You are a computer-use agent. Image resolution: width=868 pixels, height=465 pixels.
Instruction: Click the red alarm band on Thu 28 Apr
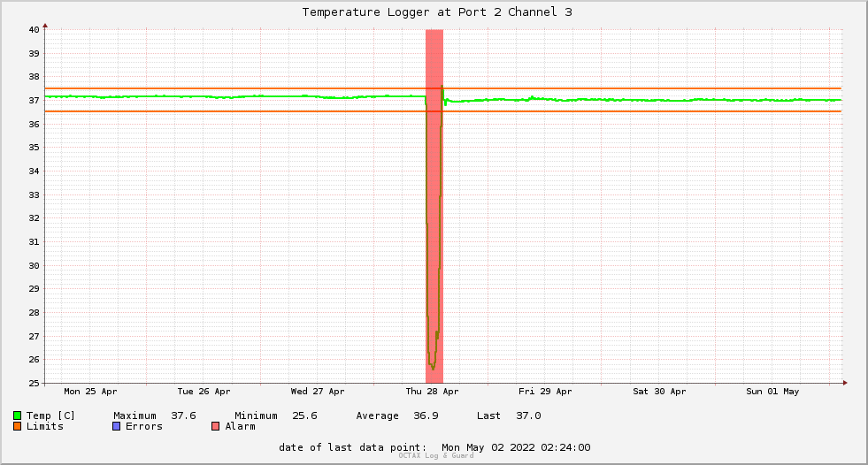434,206
